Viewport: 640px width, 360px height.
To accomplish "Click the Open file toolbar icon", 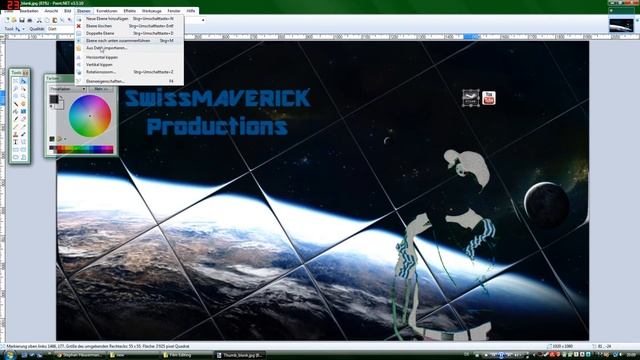I will pyautogui.click(x=14, y=20).
